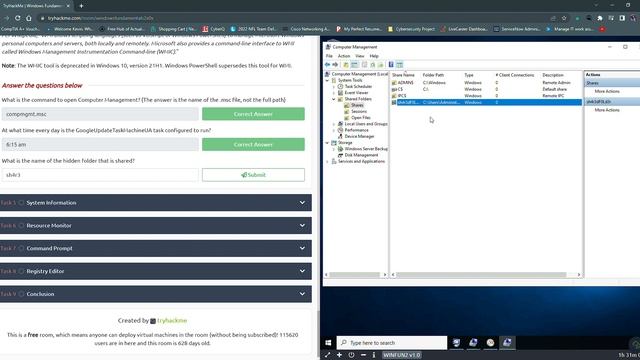Screen dimensions: 640x360
Task: Click the forward arrow in Computer Management toolbar
Action: coord(335,64)
